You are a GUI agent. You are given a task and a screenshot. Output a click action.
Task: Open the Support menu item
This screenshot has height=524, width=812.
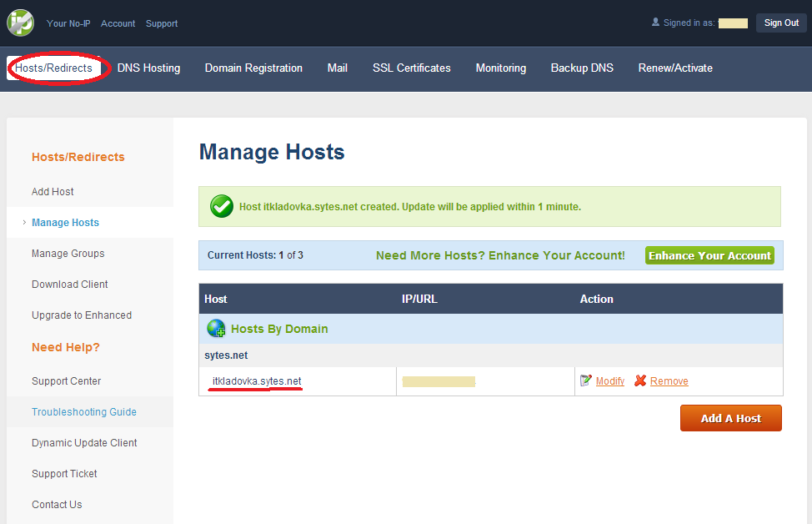point(162,23)
